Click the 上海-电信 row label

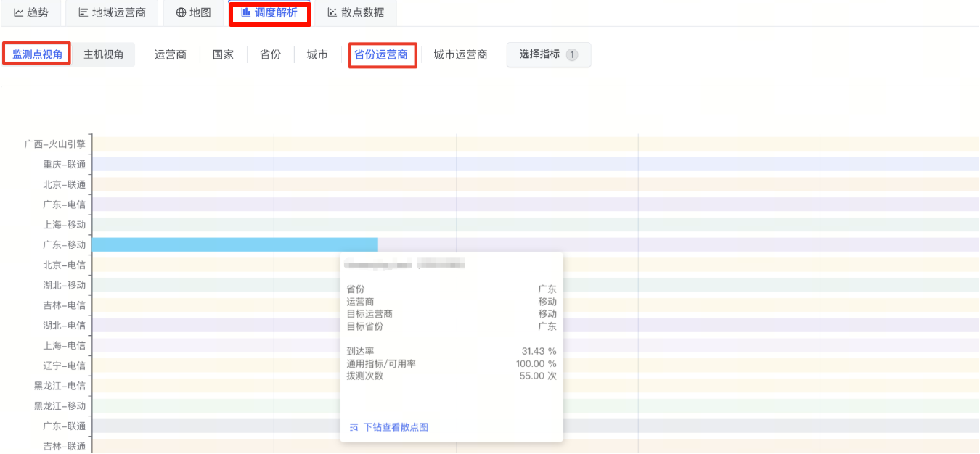click(64, 345)
